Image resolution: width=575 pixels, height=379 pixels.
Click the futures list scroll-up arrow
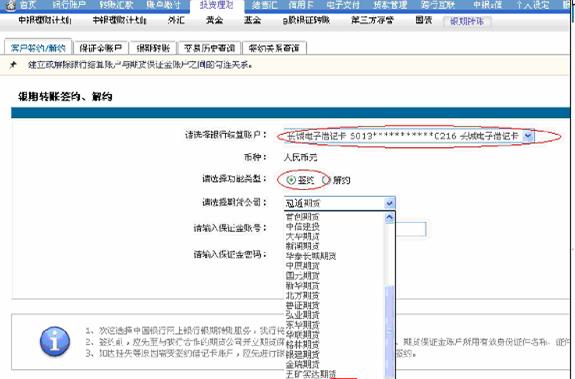(x=389, y=218)
